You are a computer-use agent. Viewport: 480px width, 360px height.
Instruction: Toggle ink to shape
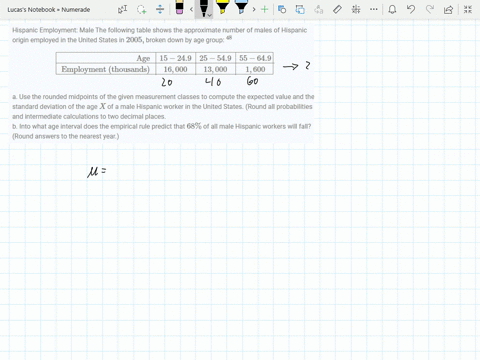[300, 9]
